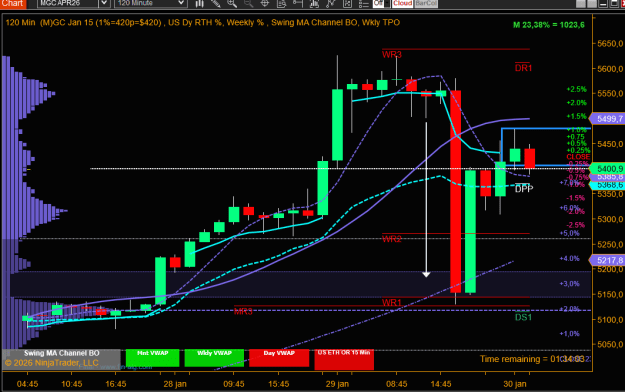Activate the crosshair cursor icon
Screen dimensions: 625x392
pyautogui.click(x=265, y=4)
